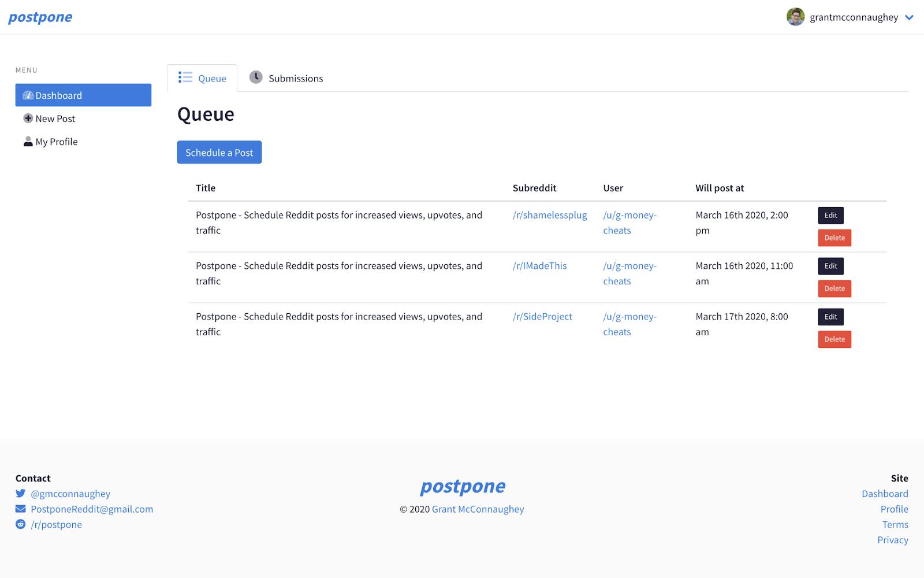Click the user avatar photo
Image resolution: width=924 pixels, height=578 pixels.
point(795,17)
